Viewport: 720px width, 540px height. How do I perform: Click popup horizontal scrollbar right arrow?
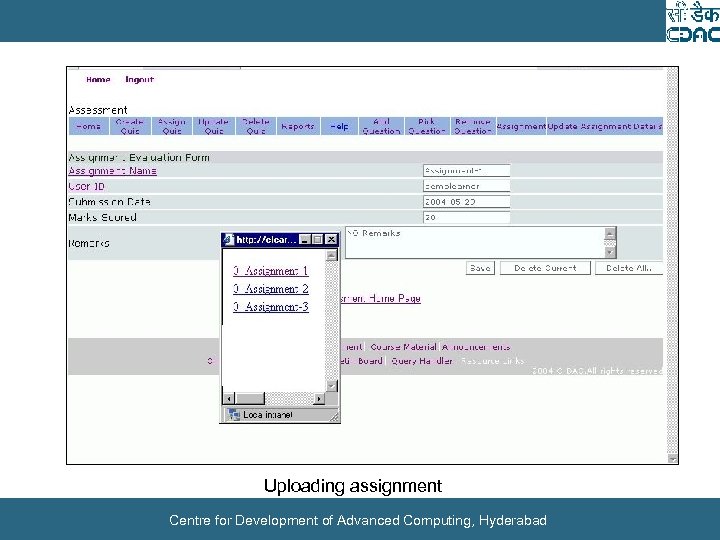pos(319,398)
